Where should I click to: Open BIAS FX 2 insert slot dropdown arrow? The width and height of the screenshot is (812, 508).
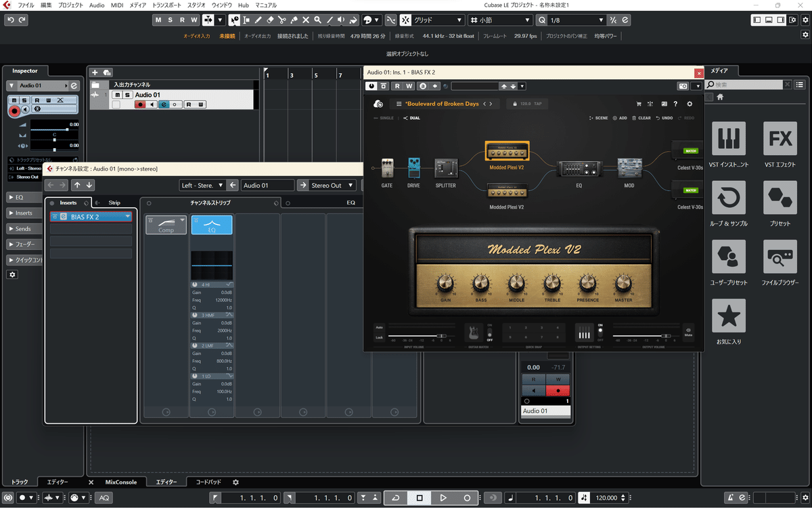(x=128, y=217)
